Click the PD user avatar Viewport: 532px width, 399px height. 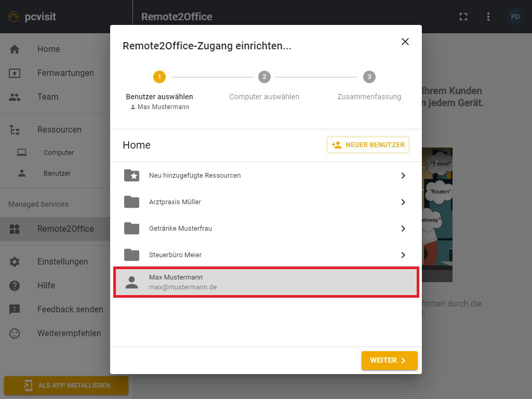click(515, 17)
